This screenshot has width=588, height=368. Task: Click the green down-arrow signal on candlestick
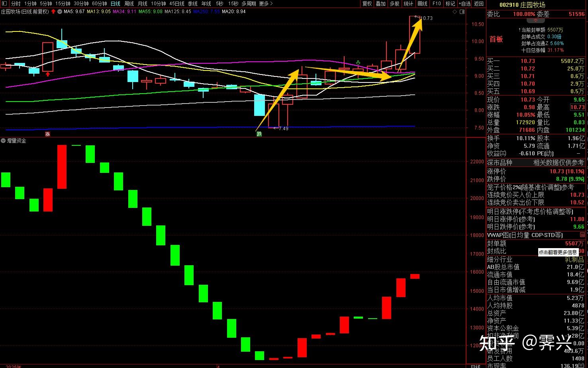click(x=358, y=63)
